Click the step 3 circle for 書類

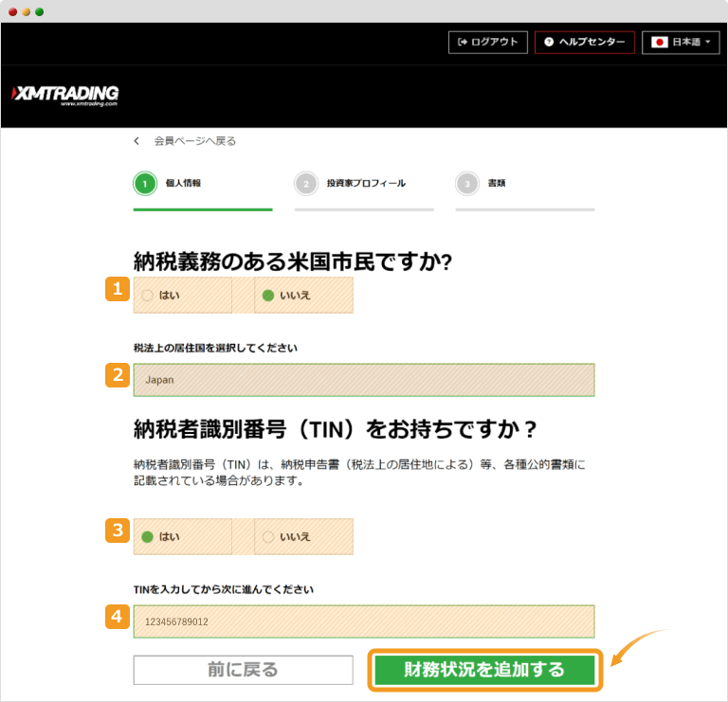click(x=467, y=183)
